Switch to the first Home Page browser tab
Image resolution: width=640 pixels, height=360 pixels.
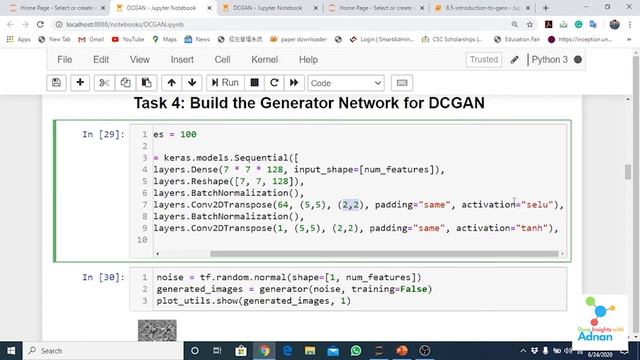coord(57,8)
